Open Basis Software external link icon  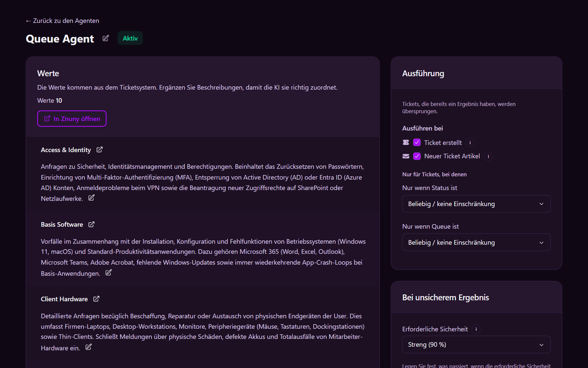[x=91, y=224]
